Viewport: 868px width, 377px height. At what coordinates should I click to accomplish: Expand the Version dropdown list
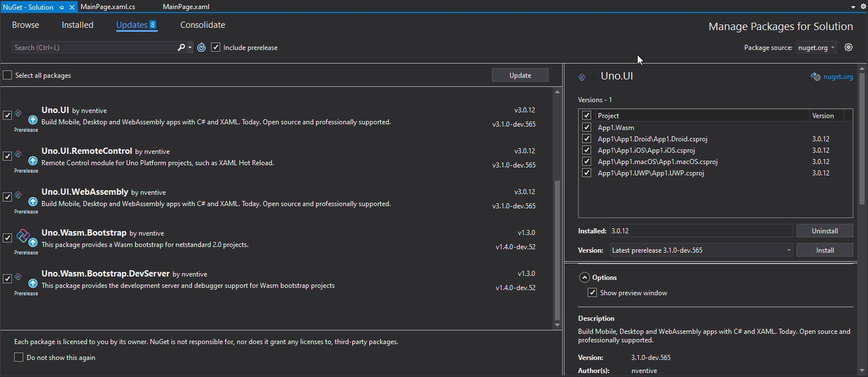(789, 250)
